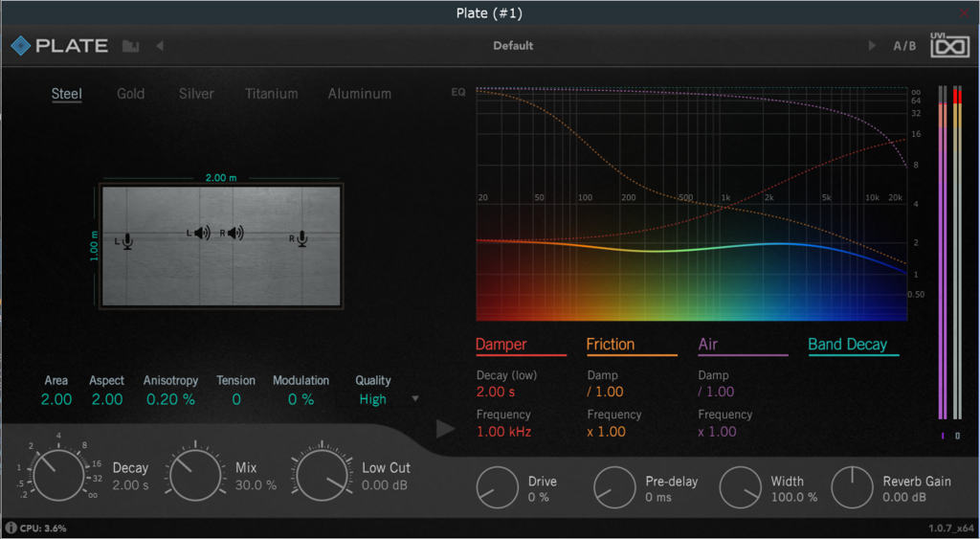The image size is (980, 539).
Task: Toggle A/B comparison
Action: [904, 46]
